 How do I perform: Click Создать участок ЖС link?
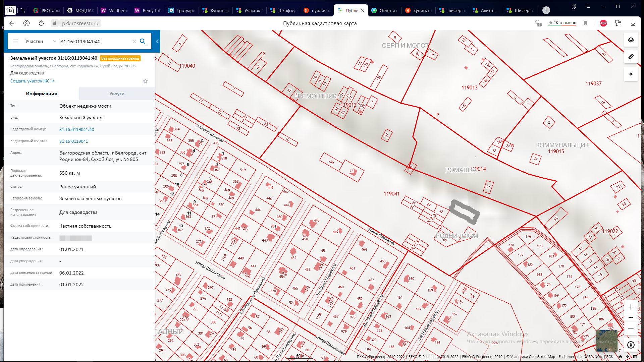pyautogui.click(x=32, y=81)
